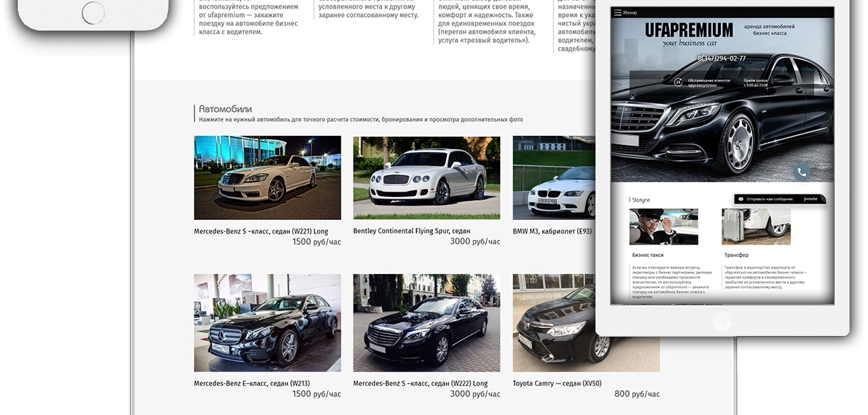
Task: Click the 1500 руб/час price under W221
Action: click(x=317, y=242)
